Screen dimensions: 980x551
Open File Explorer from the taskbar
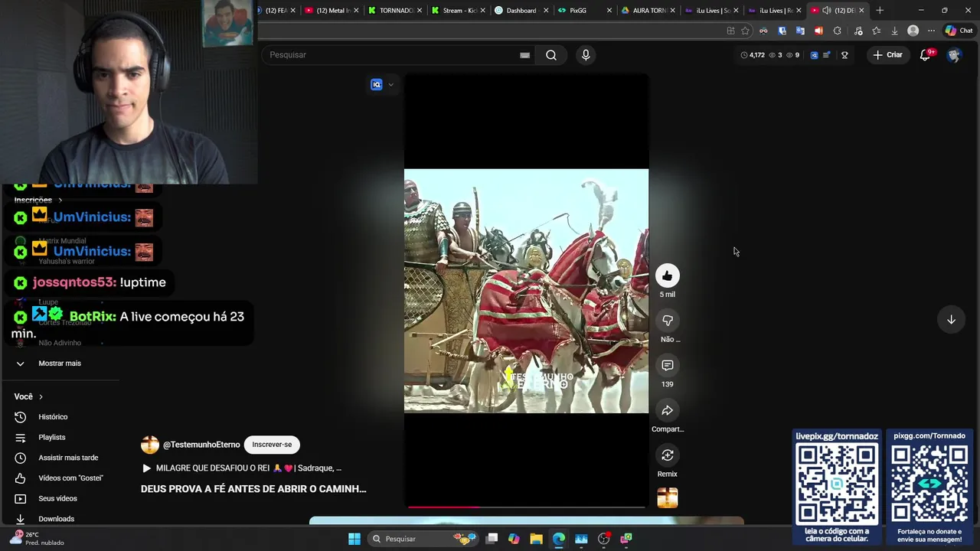(536, 539)
